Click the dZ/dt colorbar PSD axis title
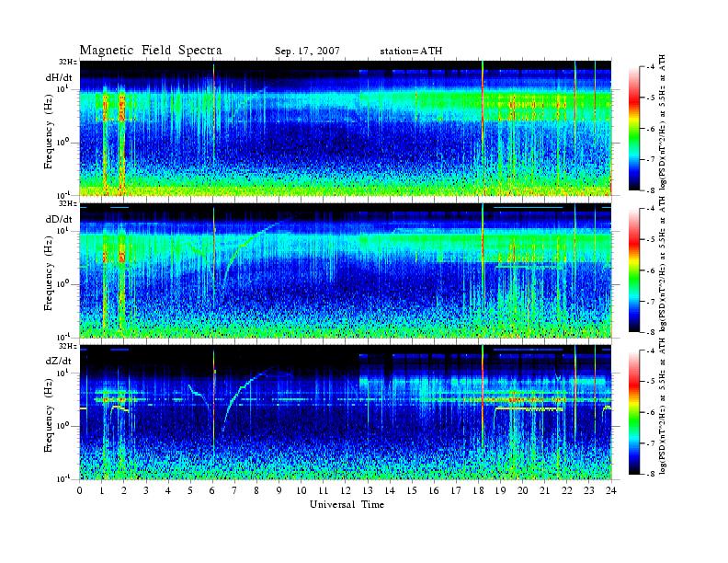This screenshot has width=728, height=563. pyautogui.click(x=663, y=407)
